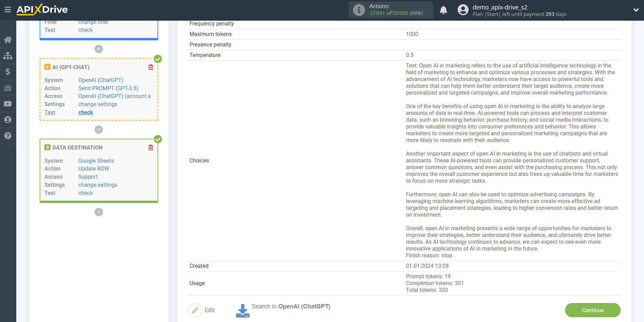The width and height of the screenshot is (644, 322).
Task: Open notifications bell
Action: pyautogui.click(x=443, y=10)
